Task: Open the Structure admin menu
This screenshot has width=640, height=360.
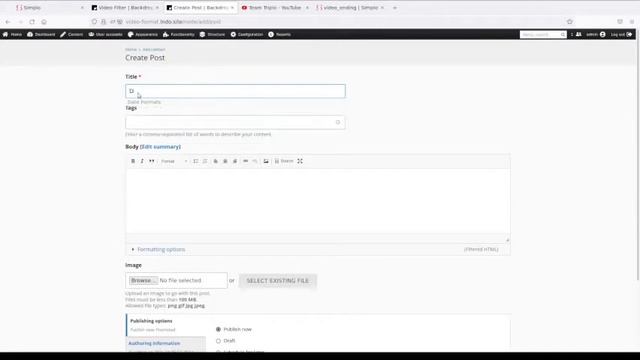Action: pos(212,35)
